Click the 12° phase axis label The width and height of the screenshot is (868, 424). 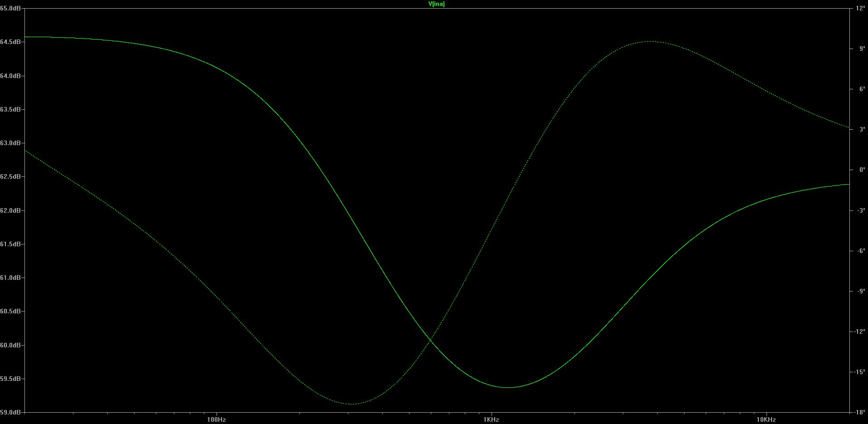860,9
